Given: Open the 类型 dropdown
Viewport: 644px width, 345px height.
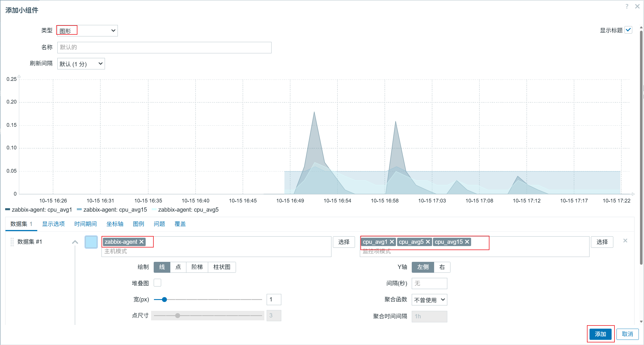Looking at the screenshot, I should tap(87, 30).
